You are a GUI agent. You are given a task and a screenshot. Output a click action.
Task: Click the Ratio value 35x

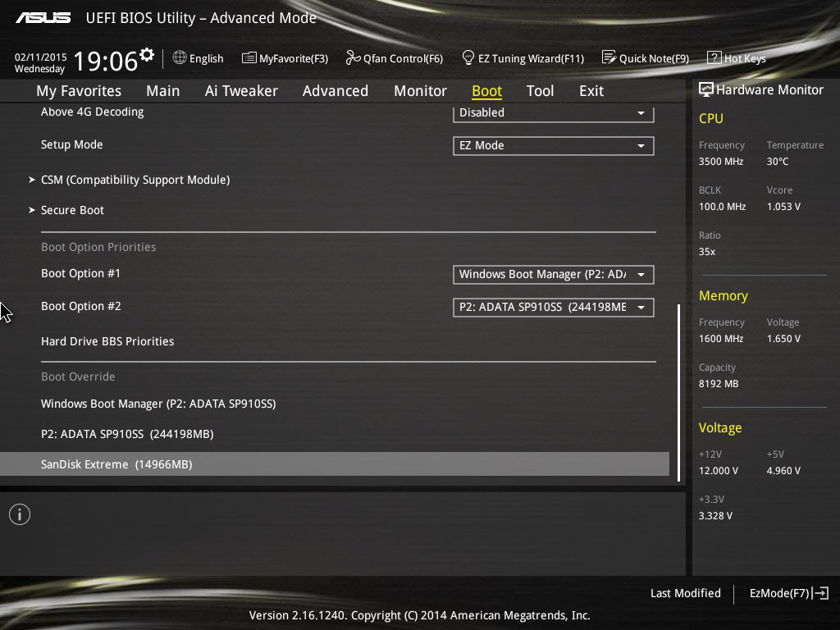(706, 251)
